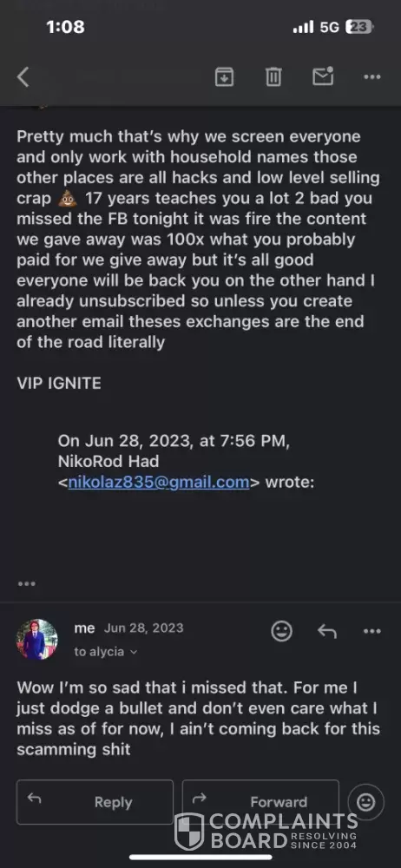Tap the back arrow to leave email

[x=23, y=77]
